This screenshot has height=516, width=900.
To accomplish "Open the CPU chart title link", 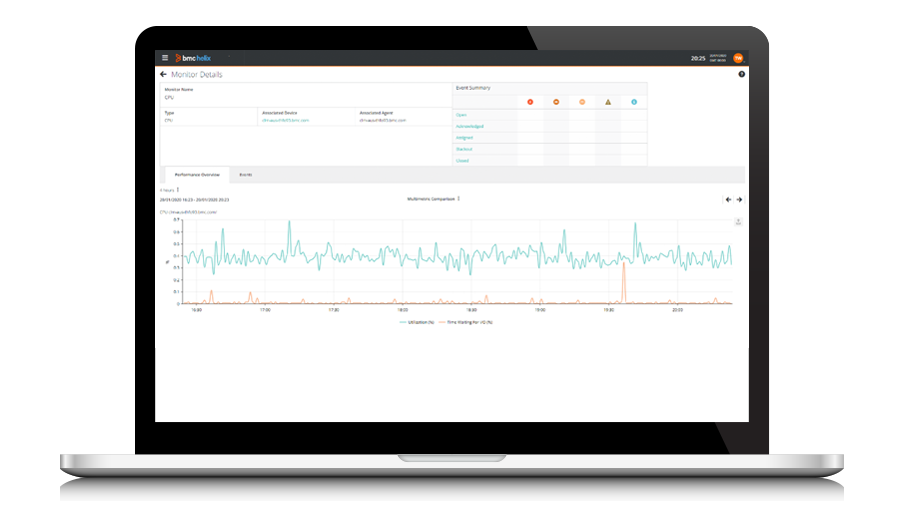I will [x=188, y=212].
